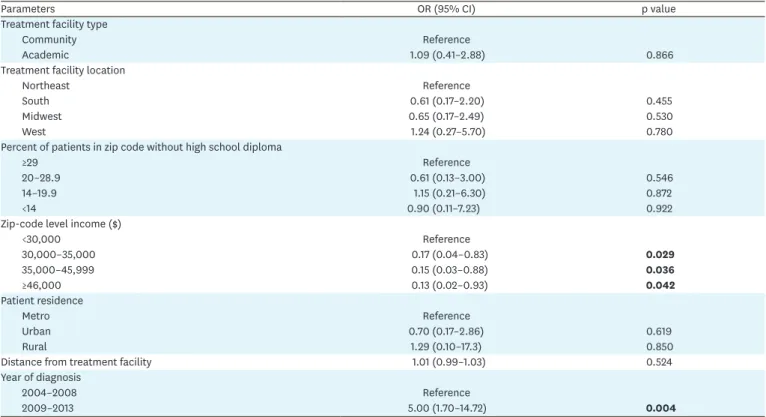Select the value '1.09 (0.41–2.88)'
This screenshot has width=766, height=417.
point(447,55)
